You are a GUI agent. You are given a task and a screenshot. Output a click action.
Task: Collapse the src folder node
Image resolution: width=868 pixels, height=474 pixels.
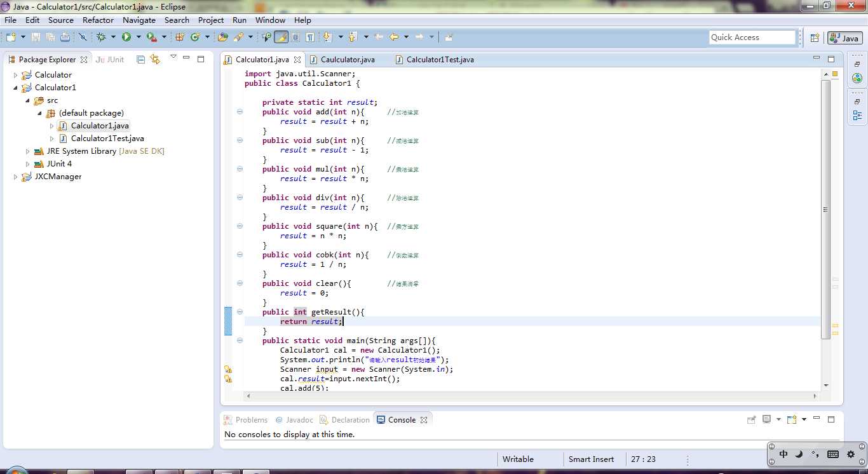[x=28, y=100]
